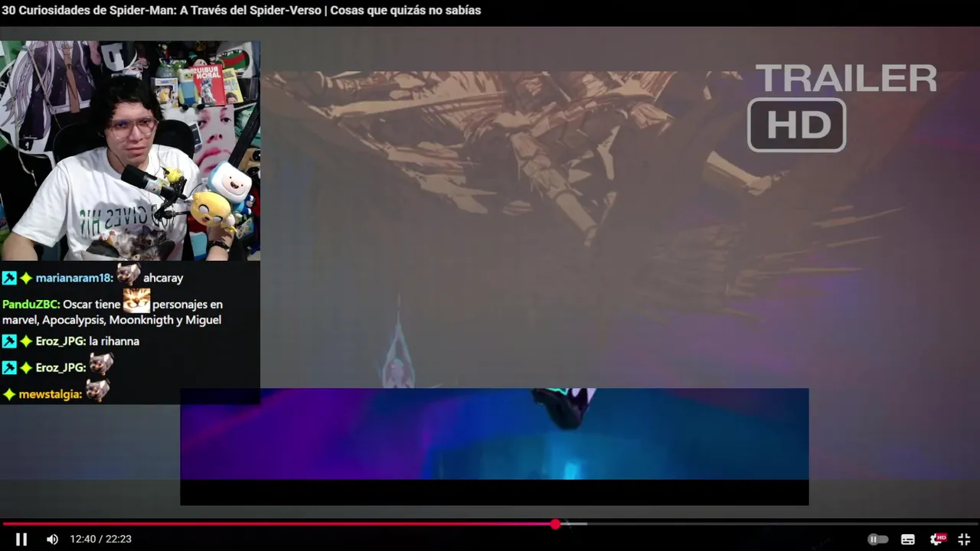Screen dimensions: 980x551
Task: Click username mewstalgia in chat
Action: tap(50, 394)
